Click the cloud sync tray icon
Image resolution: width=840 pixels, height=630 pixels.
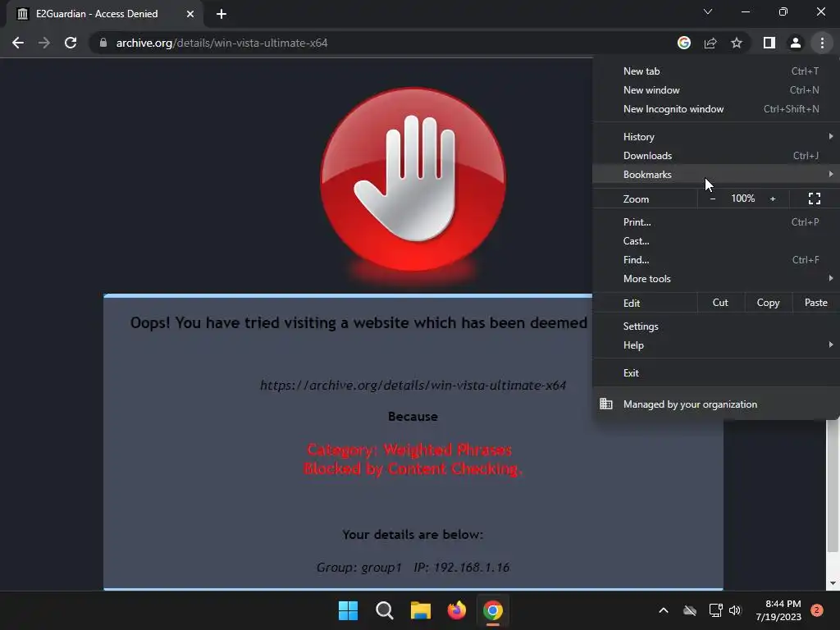[x=690, y=610]
